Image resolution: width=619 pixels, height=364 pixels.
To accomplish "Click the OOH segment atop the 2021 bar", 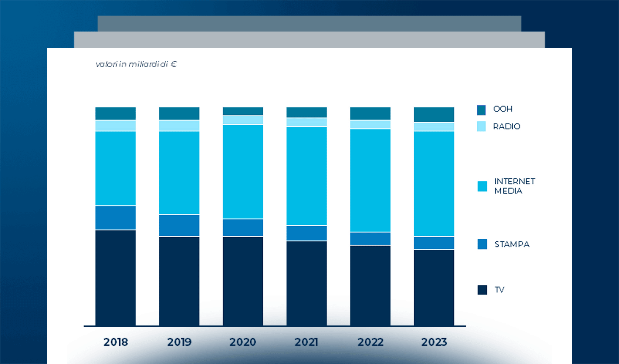I will 306,112.
